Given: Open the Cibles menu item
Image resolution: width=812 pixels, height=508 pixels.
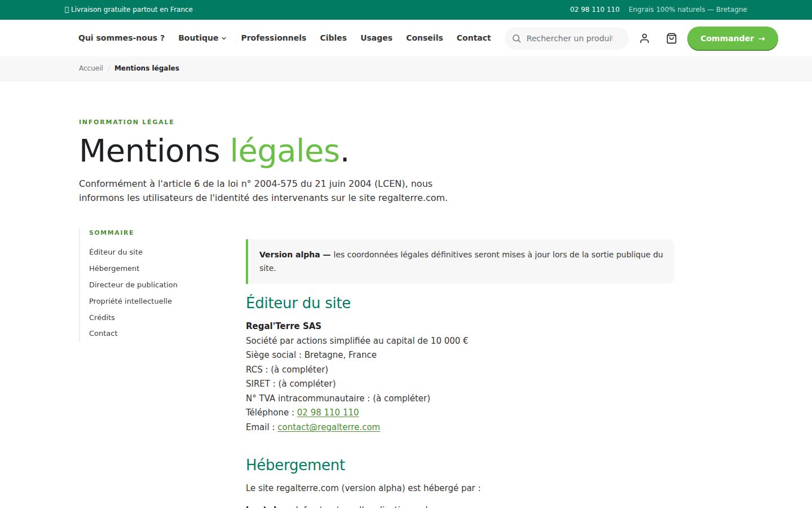Looking at the screenshot, I should pos(333,38).
